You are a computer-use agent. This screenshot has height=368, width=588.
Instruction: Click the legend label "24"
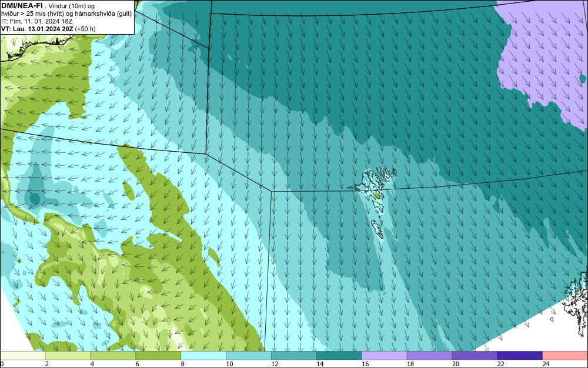pos(546,364)
